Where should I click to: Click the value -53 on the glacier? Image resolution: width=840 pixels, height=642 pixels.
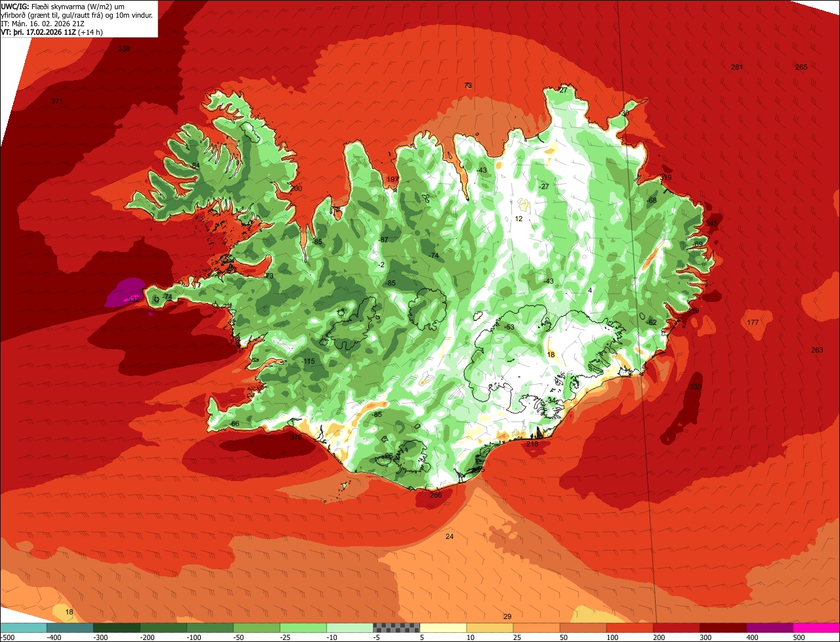coord(509,327)
